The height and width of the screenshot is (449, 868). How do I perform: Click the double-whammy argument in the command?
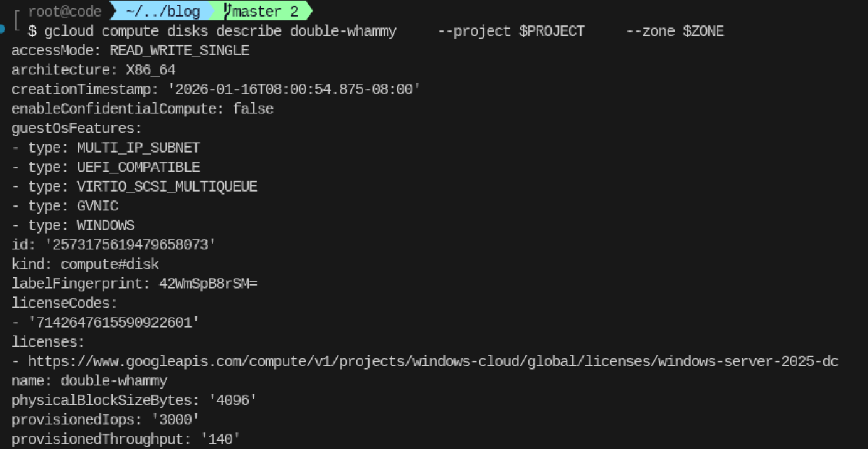point(343,31)
